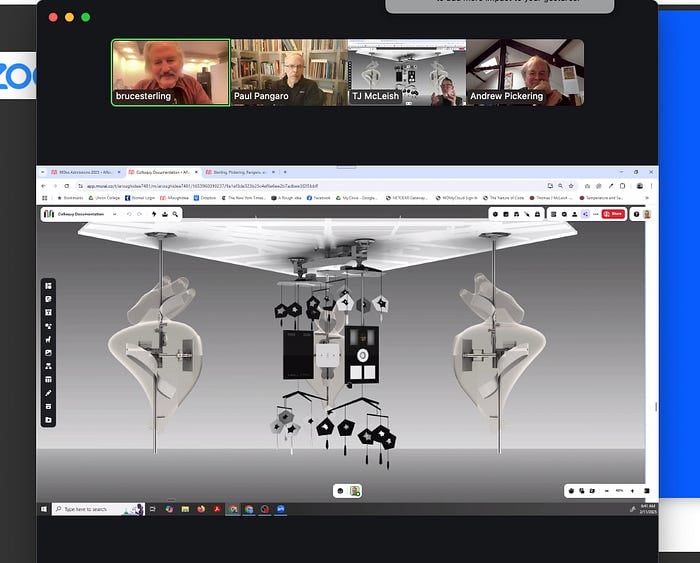Image resolution: width=700 pixels, height=563 pixels.
Task: Open the llama-shaped Icons tool
Action: coord(48,339)
